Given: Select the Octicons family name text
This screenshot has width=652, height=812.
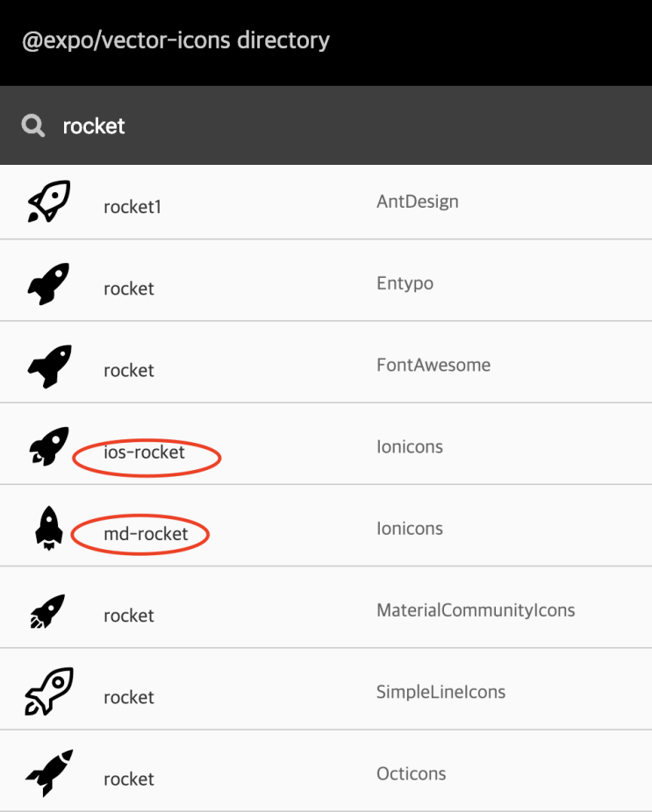Looking at the screenshot, I should [412, 773].
